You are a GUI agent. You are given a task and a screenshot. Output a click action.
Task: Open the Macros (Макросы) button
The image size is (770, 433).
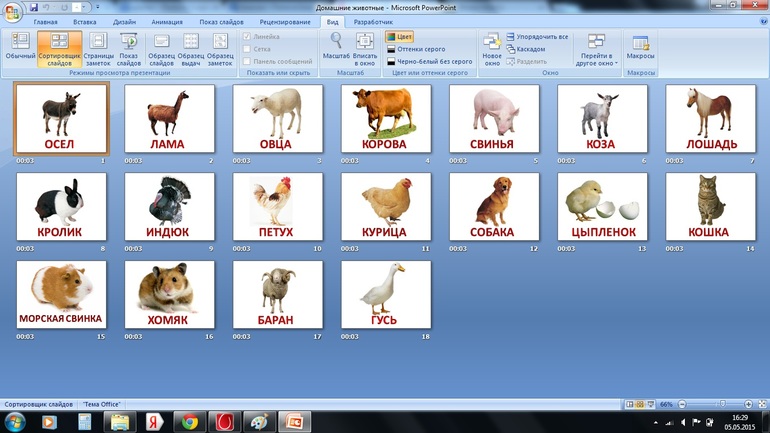tap(640, 47)
